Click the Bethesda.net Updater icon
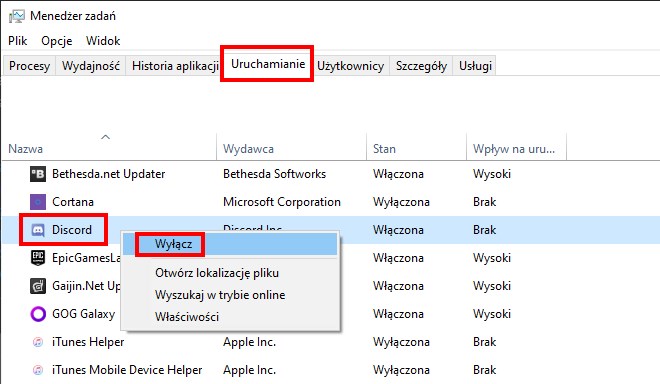This screenshot has height=384, width=660. point(38,174)
